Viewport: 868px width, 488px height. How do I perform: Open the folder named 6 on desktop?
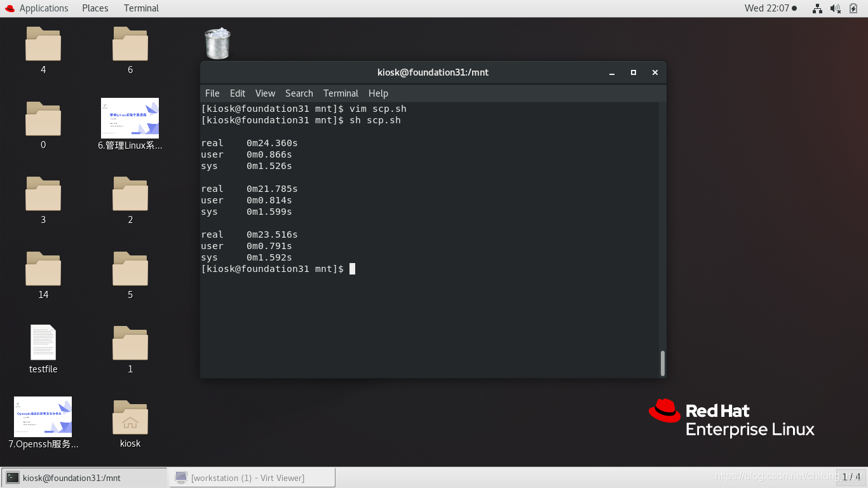130,44
